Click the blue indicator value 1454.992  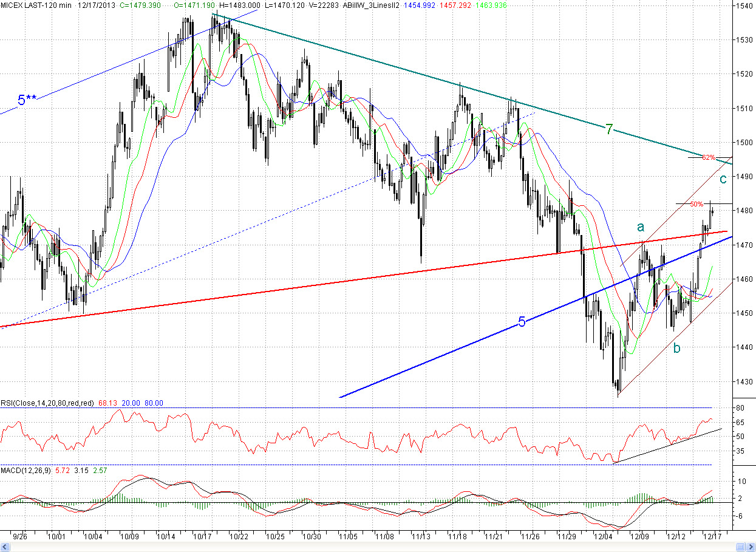[420, 5]
